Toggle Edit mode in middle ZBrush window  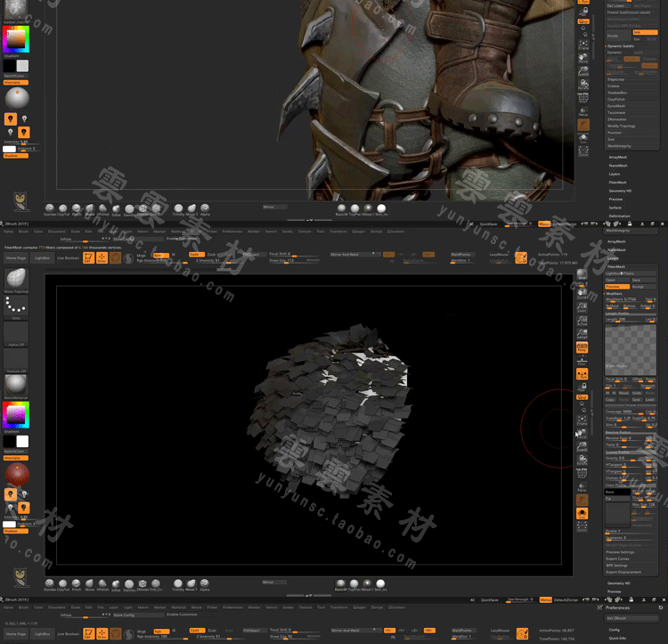88,257
